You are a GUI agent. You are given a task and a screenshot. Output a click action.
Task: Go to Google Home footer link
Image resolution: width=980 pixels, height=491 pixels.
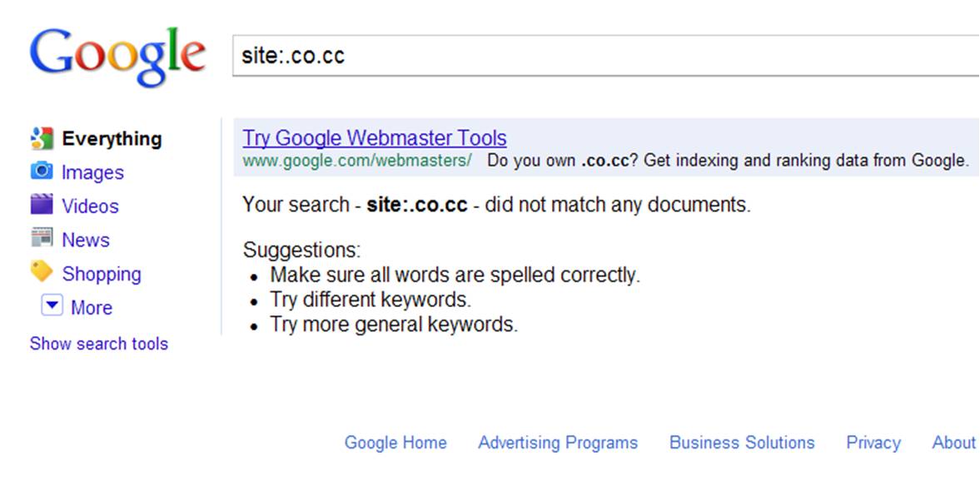[x=395, y=443]
